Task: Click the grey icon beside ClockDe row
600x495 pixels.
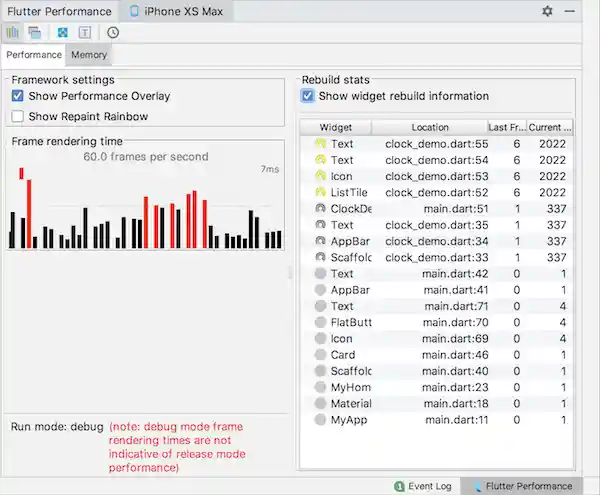Action: pyautogui.click(x=320, y=209)
